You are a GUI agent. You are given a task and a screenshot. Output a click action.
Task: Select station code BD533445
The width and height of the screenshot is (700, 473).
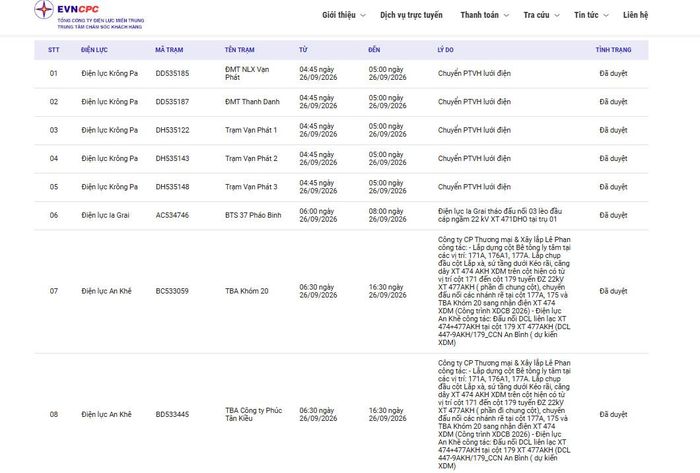coord(172,415)
